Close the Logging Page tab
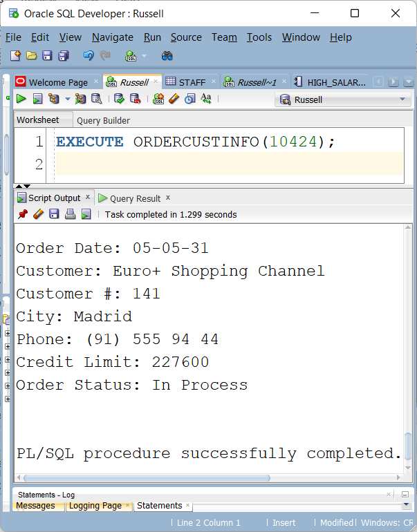Image resolution: width=417 pixels, height=532 pixels. coord(127,505)
